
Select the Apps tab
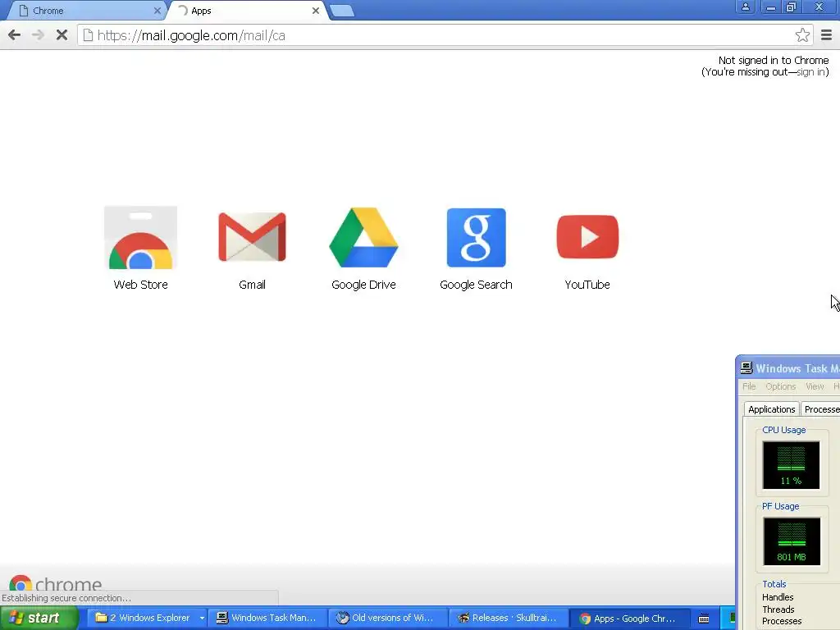pyautogui.click(x=246, y=11)
